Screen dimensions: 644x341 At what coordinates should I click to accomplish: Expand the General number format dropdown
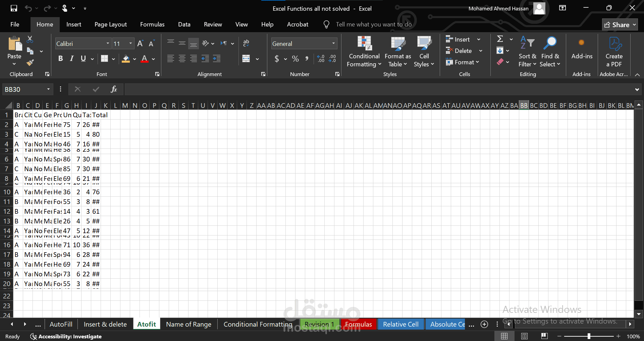(333, 44)
